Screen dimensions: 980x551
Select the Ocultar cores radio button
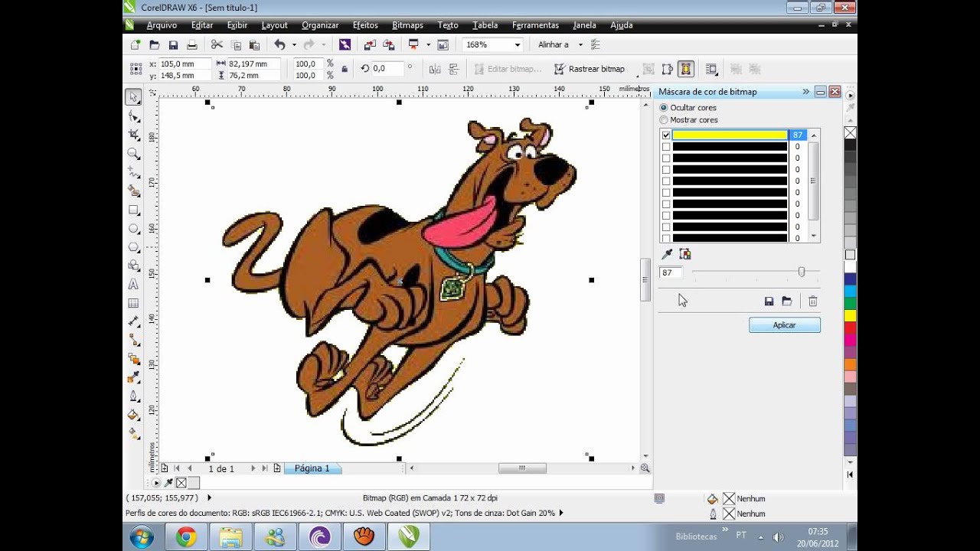664,108
